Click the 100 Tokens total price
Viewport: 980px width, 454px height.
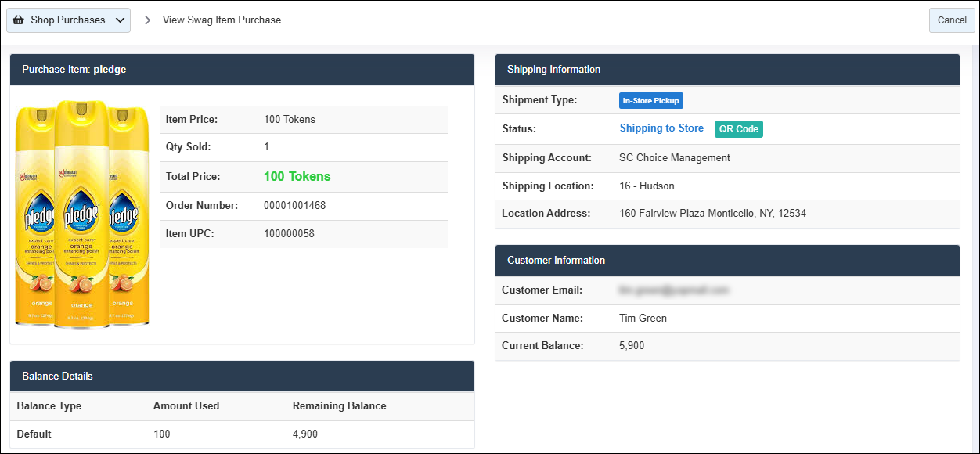pyautogui.click(x=297, y=177)
